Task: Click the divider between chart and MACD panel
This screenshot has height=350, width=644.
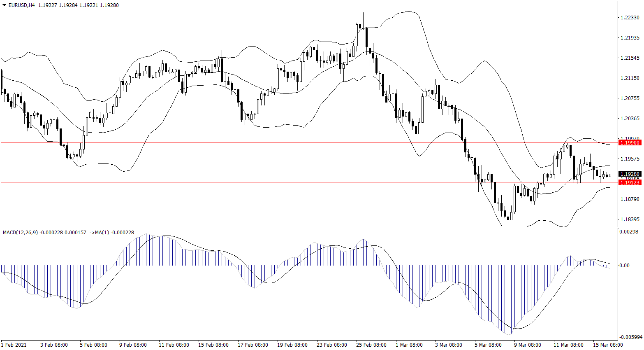Action: pos(308,227)
